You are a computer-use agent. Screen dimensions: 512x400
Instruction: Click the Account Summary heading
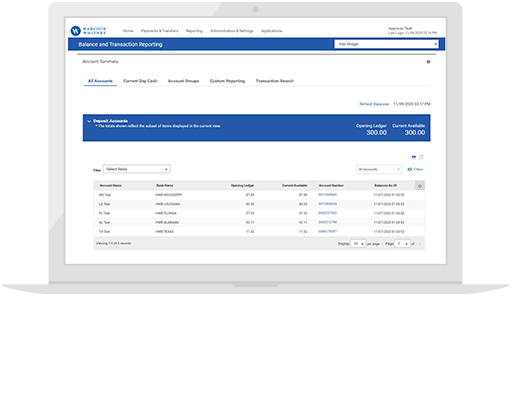100,62
